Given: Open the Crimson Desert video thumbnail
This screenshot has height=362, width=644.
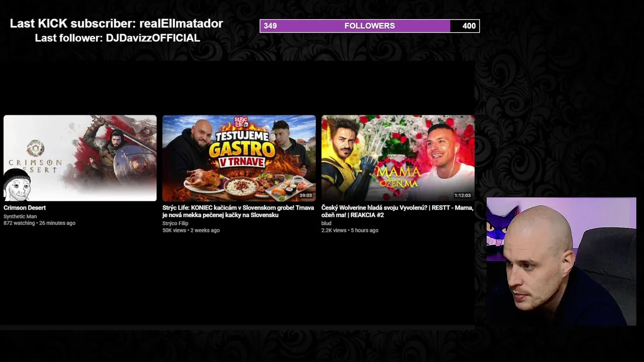Looking at the screenshot, I should [80, 158].
